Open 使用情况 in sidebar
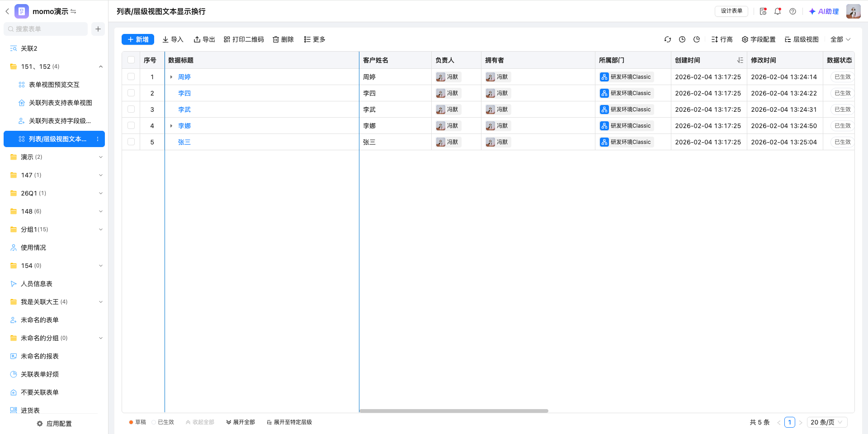868x434 pixels. pyautogui.click(x=54, y=248)
